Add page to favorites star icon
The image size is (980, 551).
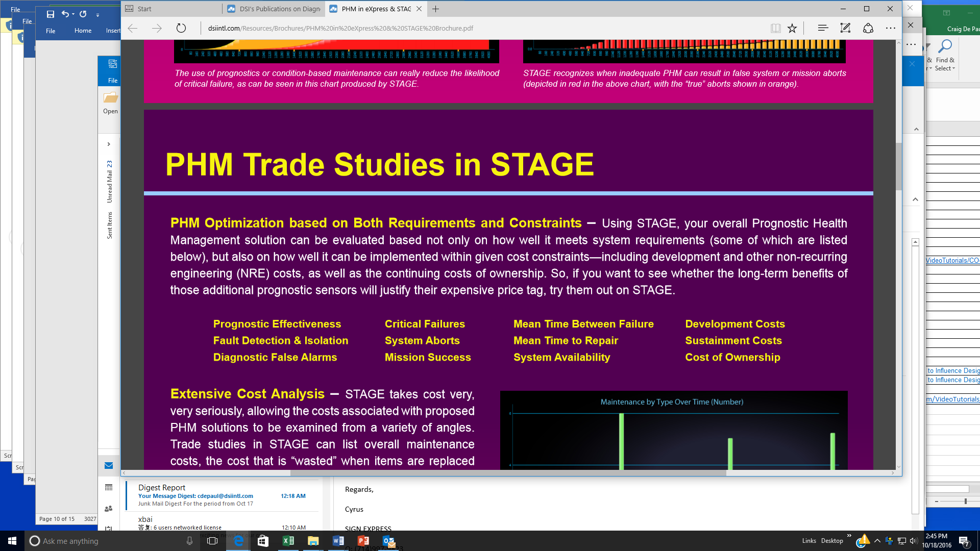click(x=792, y=28)
